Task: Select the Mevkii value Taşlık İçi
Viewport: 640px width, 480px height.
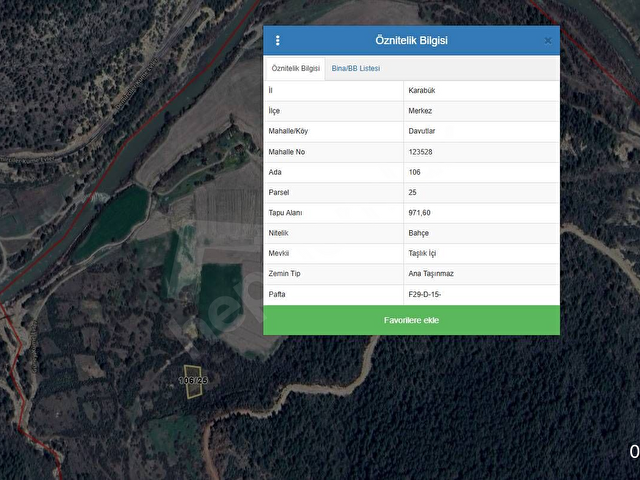Action: (x=422, y=253)
